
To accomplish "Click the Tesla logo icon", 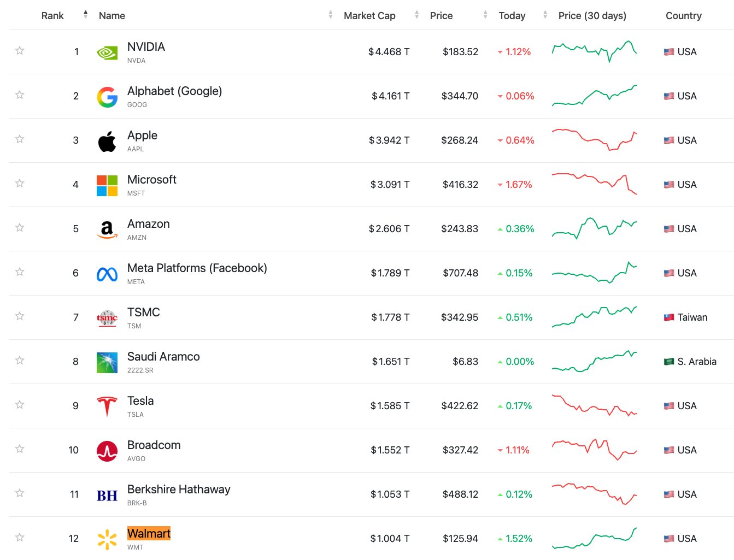I will point(107,406).
